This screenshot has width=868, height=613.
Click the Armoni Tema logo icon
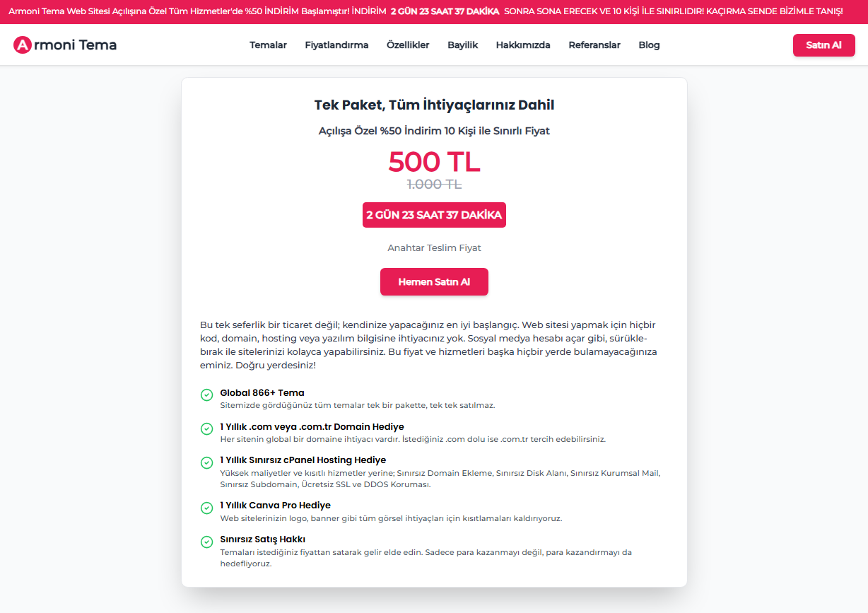click(x=23, y=45)
